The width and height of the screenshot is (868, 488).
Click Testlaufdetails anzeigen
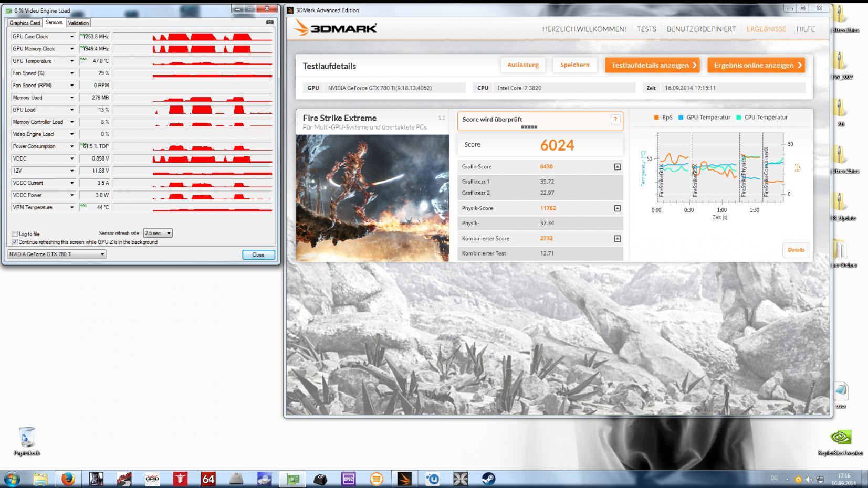click(652, 65)
